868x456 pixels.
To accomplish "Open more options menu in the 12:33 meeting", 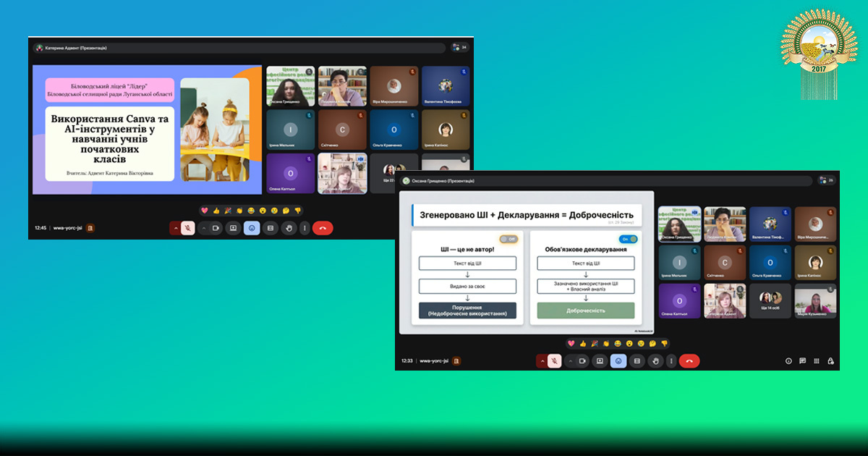I will (x=670, y=361).
